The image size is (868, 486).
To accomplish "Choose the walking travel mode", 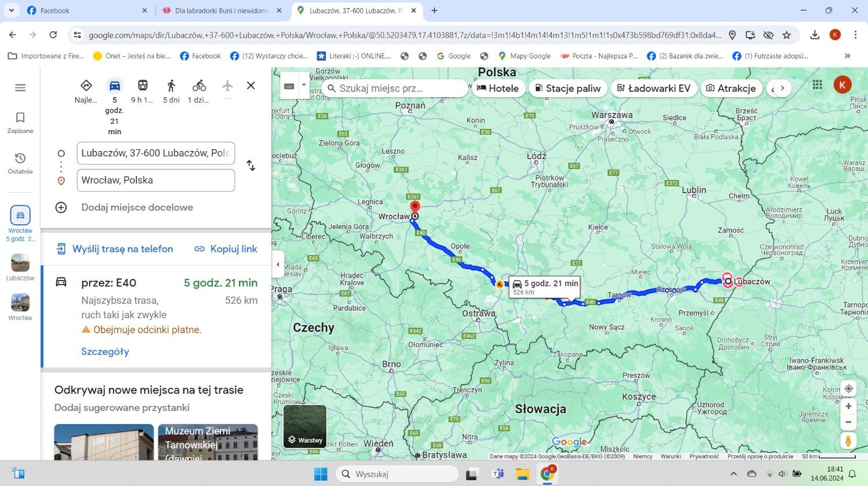I will click(171, 86).
